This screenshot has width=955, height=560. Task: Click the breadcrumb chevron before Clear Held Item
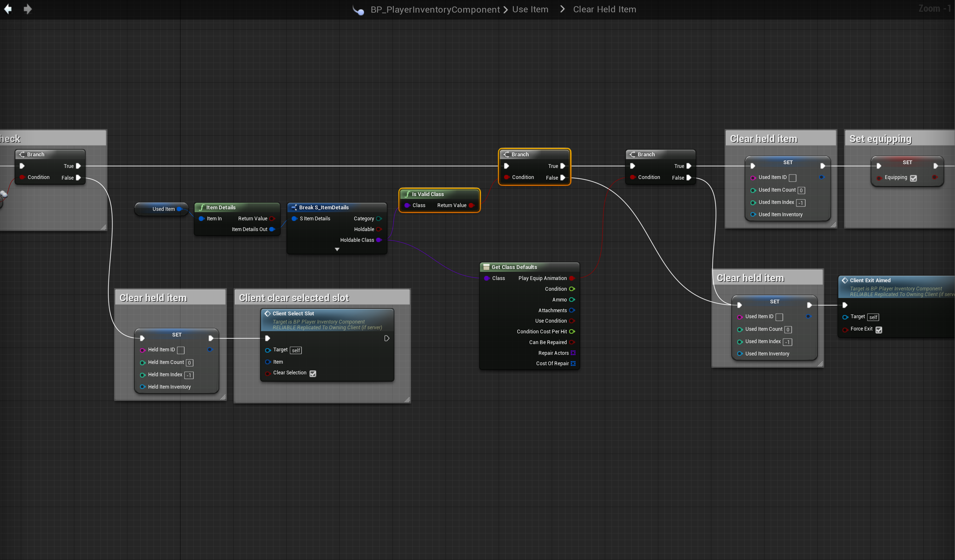[563, 9]
